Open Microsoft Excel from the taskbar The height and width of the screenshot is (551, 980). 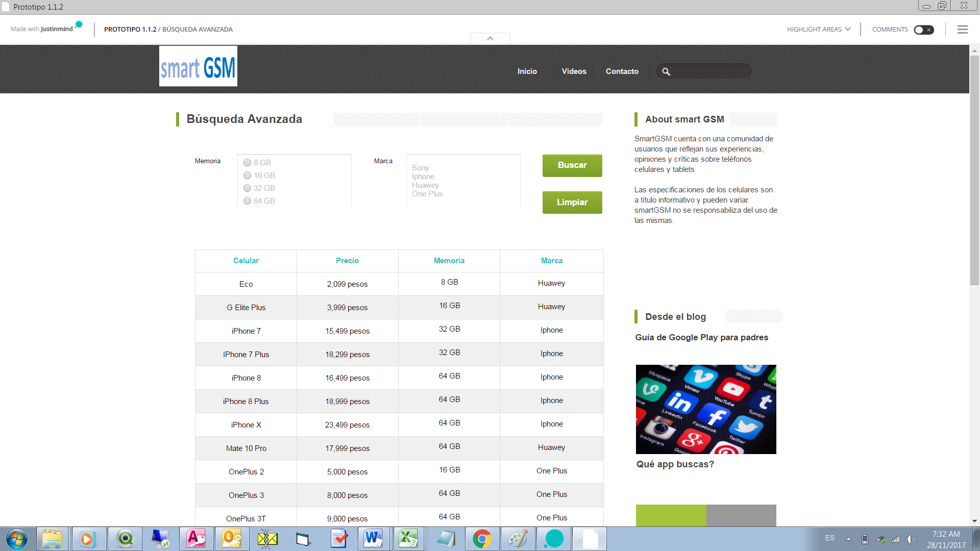[408, 539]
